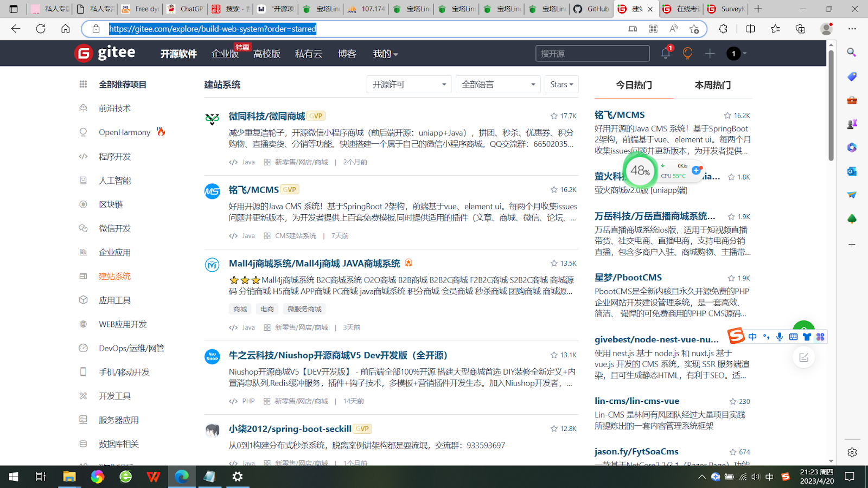Open the Outlook icon in the Edge sidebar
Screen dimensions: 868x488
(852, 171)
